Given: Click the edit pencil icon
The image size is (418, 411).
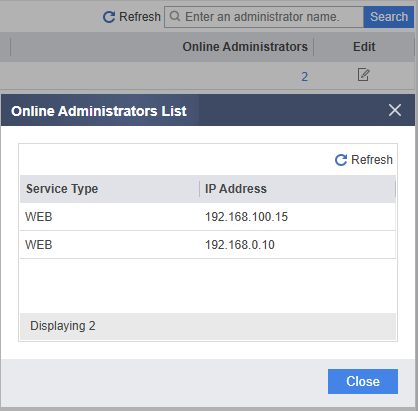Looking at the screenshot, I should (x=363, y=75).
